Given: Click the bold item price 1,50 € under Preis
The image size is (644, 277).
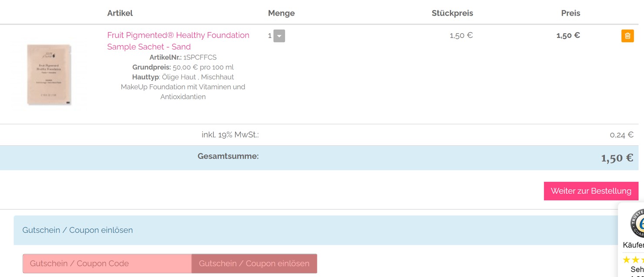Looking at the screenshot, I should [x=568, y=36].
